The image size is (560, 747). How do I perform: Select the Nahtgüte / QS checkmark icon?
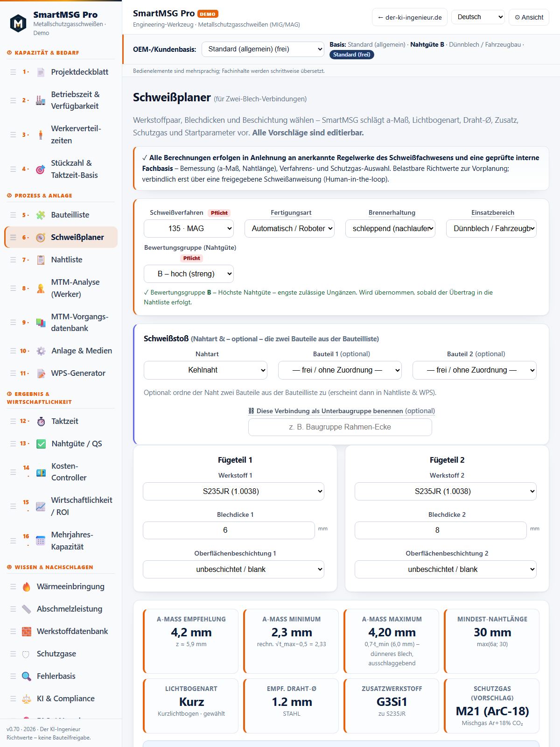(x=41, y=444)
